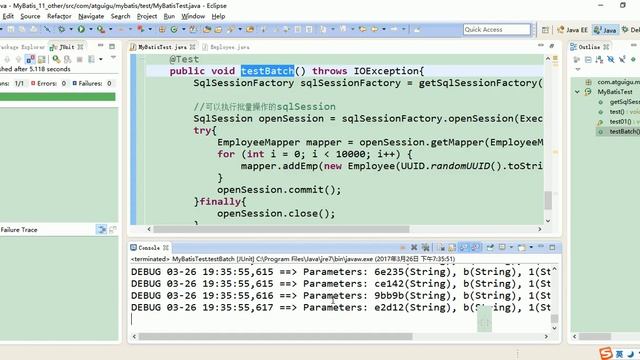Viewport: 640px width, 360px height.
Task: Click Remove Launch icon in Console
Action: click(414, 247)
